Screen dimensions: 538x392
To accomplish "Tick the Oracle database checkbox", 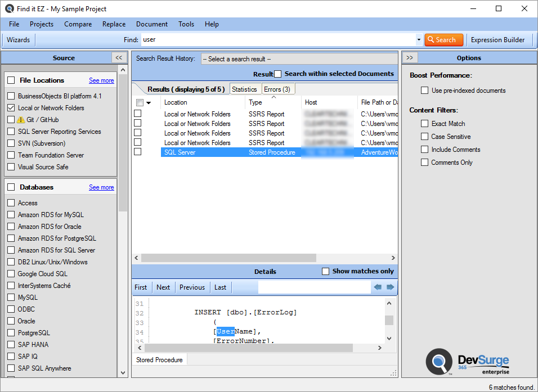I will tap(11, 321).
